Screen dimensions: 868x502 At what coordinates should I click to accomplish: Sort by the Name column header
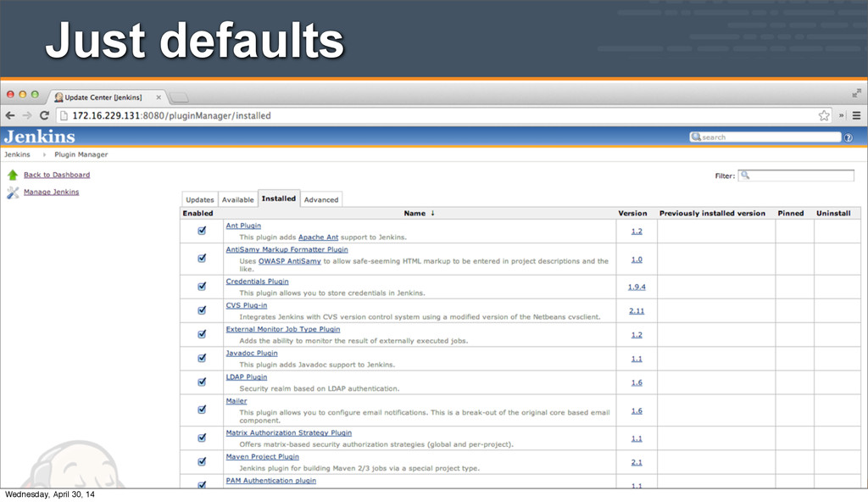419,214
